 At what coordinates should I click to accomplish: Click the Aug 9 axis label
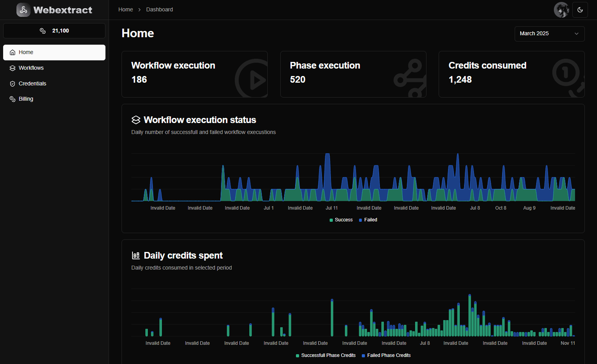click(529, 208)
